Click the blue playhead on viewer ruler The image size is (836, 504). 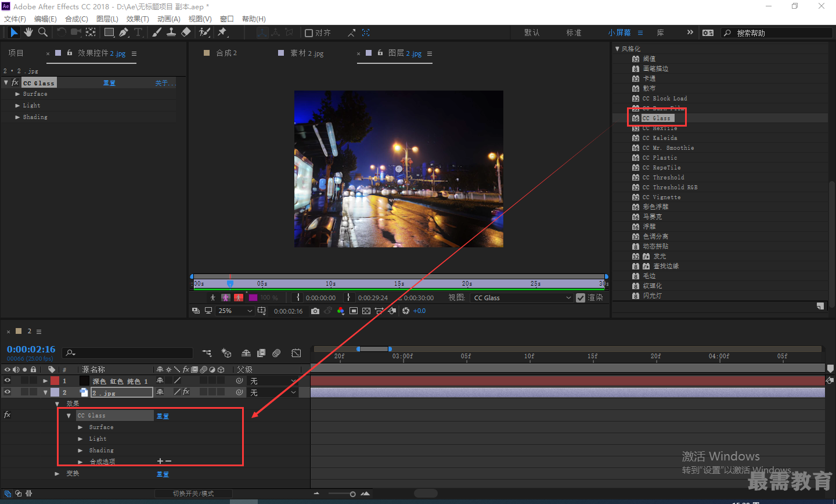230,283
